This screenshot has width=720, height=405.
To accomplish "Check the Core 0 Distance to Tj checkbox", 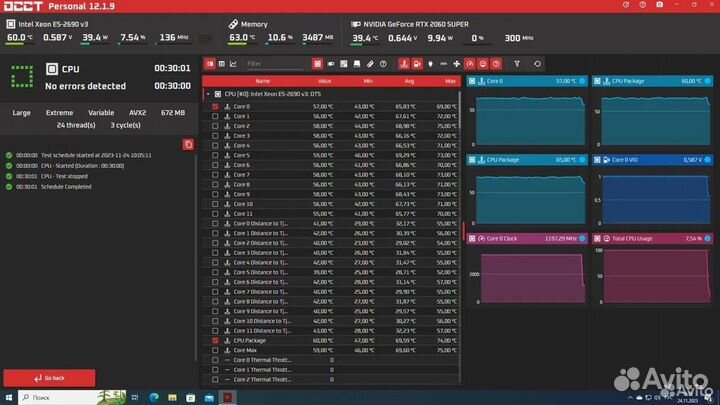I will click(215, 224).
